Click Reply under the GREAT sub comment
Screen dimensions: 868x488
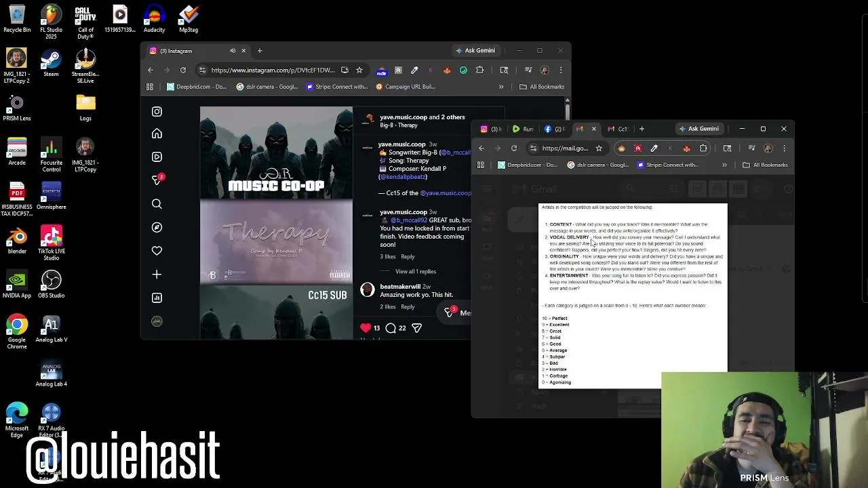tap(408, 257)
